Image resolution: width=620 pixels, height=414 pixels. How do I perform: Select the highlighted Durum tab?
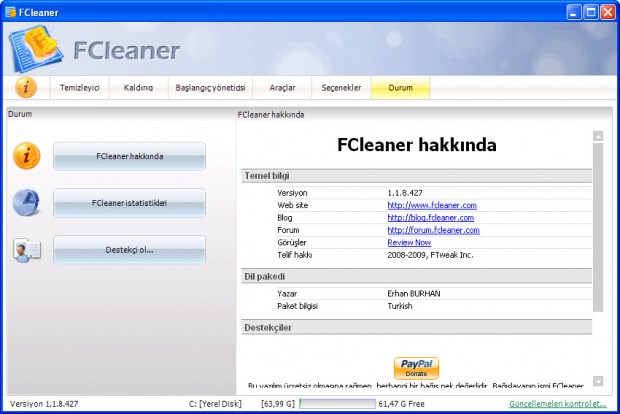click(x=401, y=88)
